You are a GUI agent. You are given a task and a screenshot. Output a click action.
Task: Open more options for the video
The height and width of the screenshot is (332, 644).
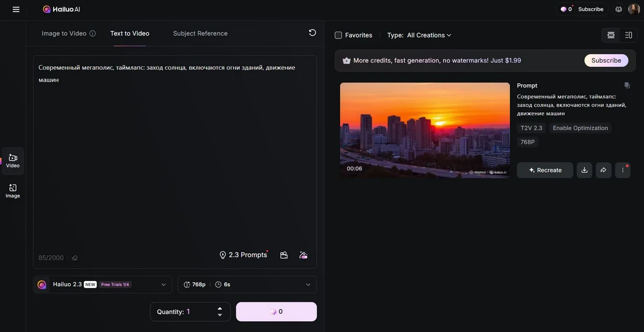(x=623, y=170)
